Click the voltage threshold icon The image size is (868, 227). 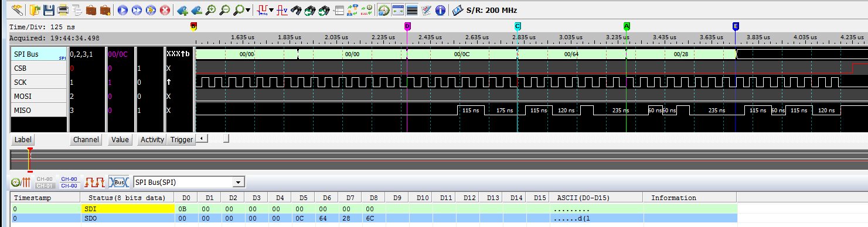[282, 10]
